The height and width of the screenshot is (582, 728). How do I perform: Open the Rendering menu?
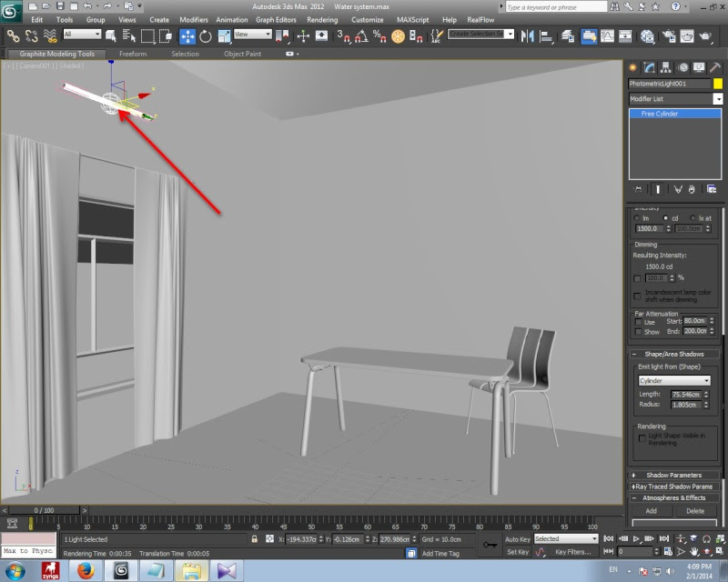coord(322,20)
